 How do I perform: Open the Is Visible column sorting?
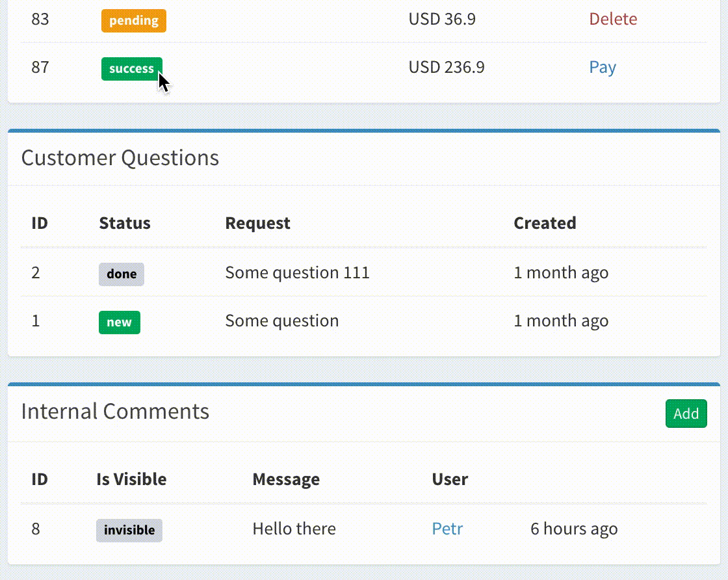coord(129,479)
